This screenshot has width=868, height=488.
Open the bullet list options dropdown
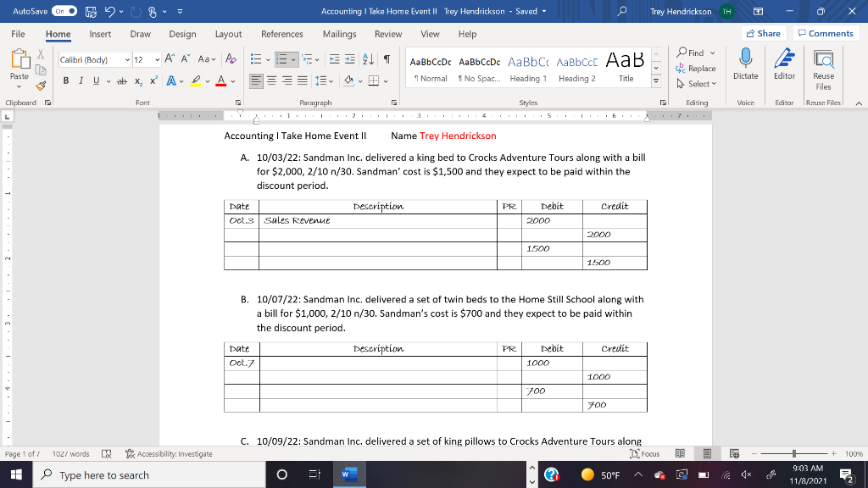[268, 59]
